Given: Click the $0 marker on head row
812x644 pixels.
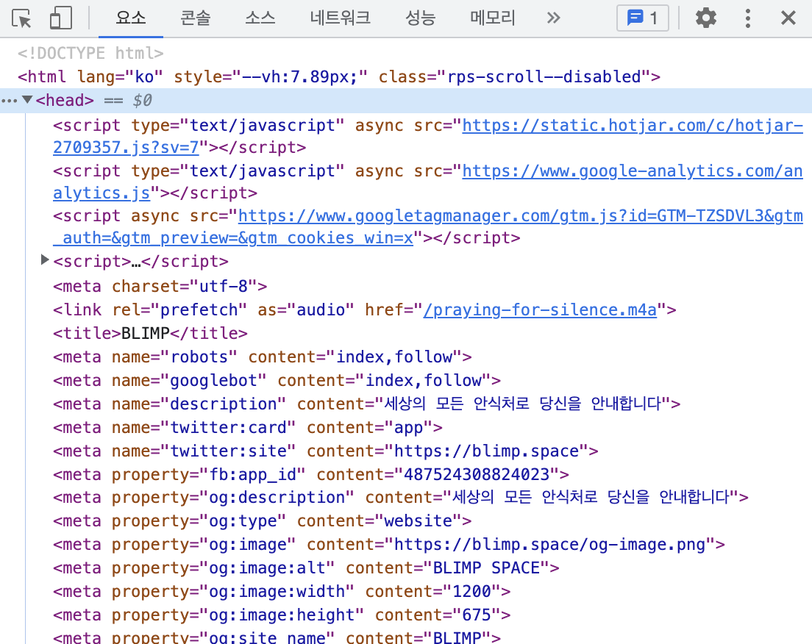Looking at the screenshot, I should coord(142,101).
